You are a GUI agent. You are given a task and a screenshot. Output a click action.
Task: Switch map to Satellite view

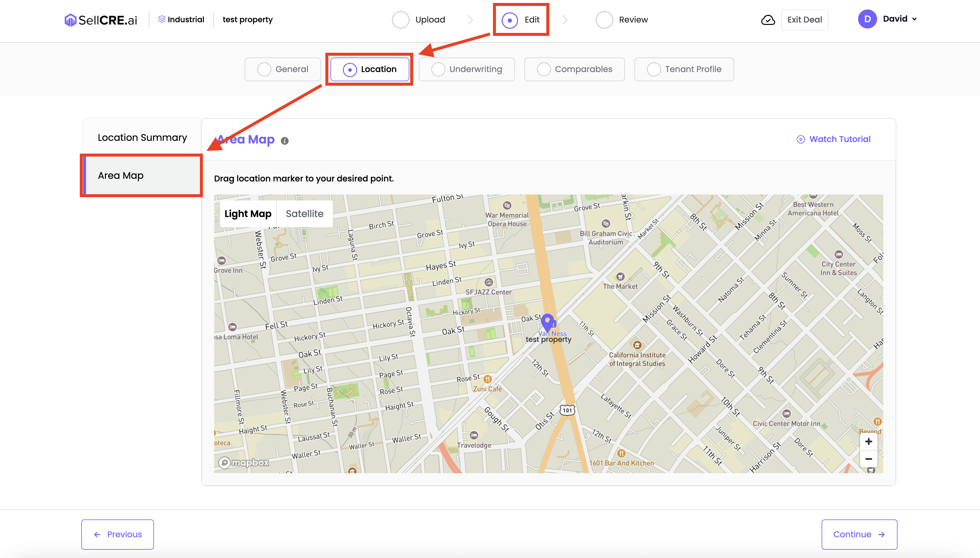(x=304, y=214)
